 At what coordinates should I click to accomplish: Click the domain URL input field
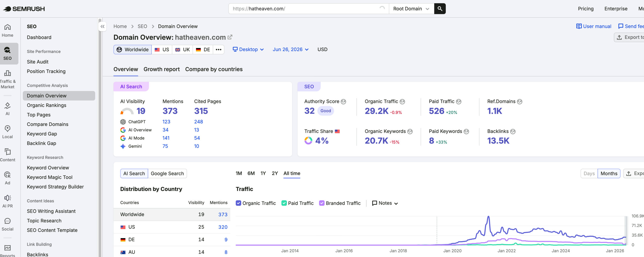[309, 9]
